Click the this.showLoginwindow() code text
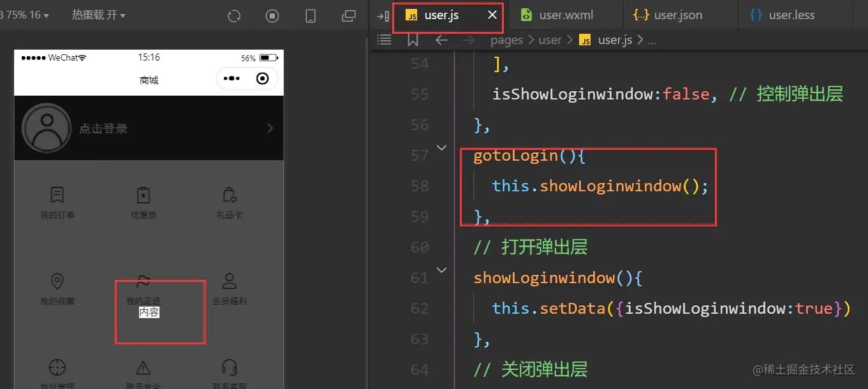Image resolution: width=868 pixels, height=389 pixels. 600,186
